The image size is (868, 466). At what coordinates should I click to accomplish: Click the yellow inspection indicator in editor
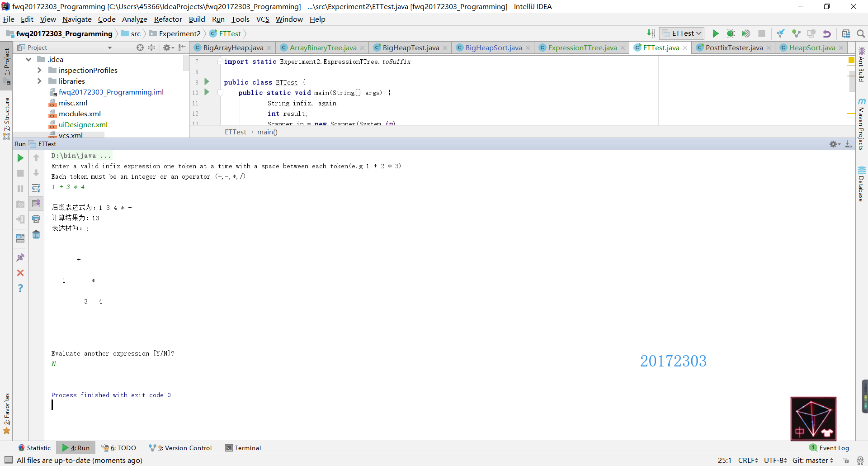coord(851,60)
